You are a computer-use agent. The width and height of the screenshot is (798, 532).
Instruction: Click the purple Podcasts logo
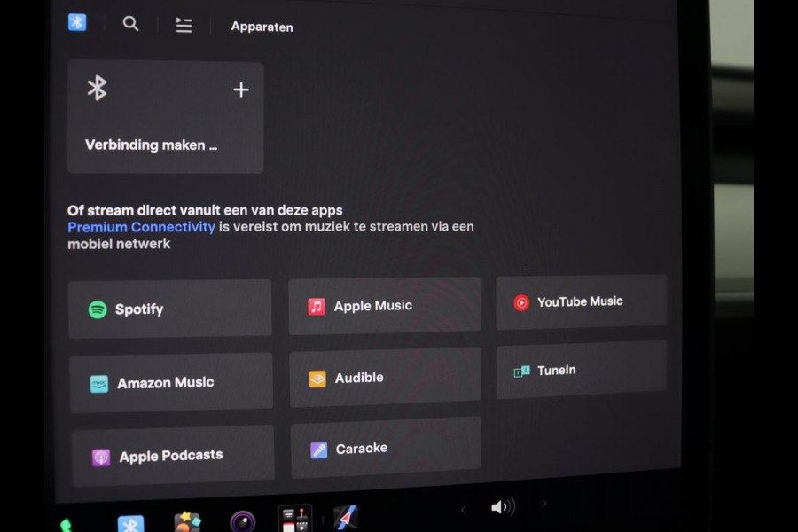click(x=101, y=458)
